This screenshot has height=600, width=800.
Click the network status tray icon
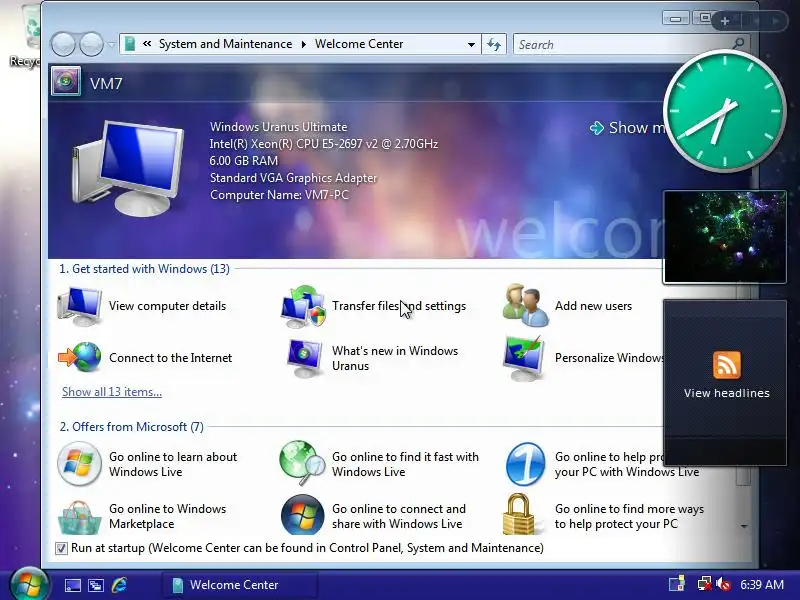[705, 584]
